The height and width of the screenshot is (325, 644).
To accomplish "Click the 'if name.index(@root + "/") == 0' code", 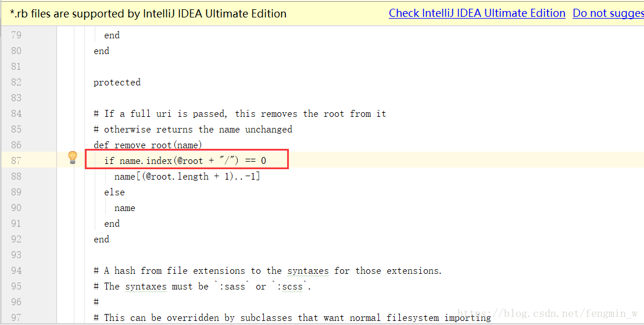I will pos(185,160).
